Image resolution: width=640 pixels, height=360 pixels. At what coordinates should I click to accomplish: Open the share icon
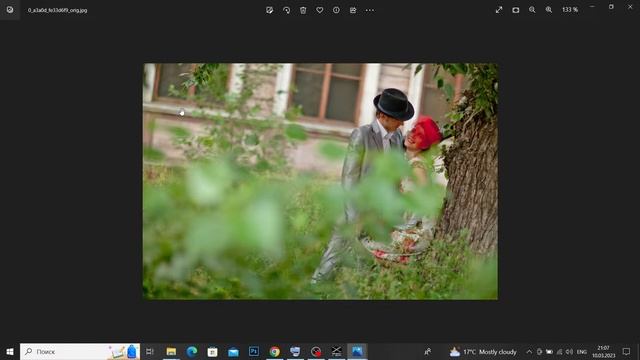coord(353,10)
